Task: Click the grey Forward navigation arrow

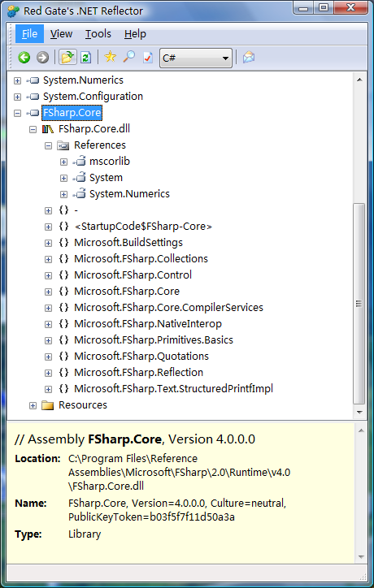Action: click(43, 58)
